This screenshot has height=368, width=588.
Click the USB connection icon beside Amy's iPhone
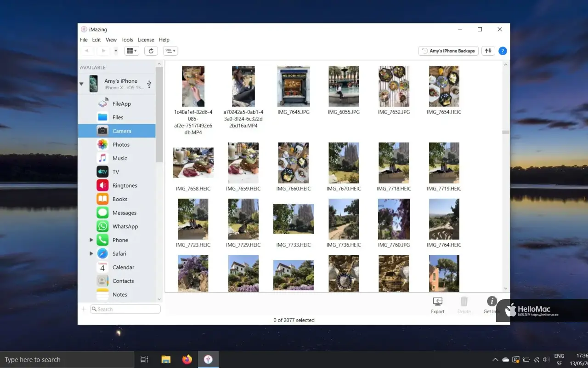coord(149,84)
